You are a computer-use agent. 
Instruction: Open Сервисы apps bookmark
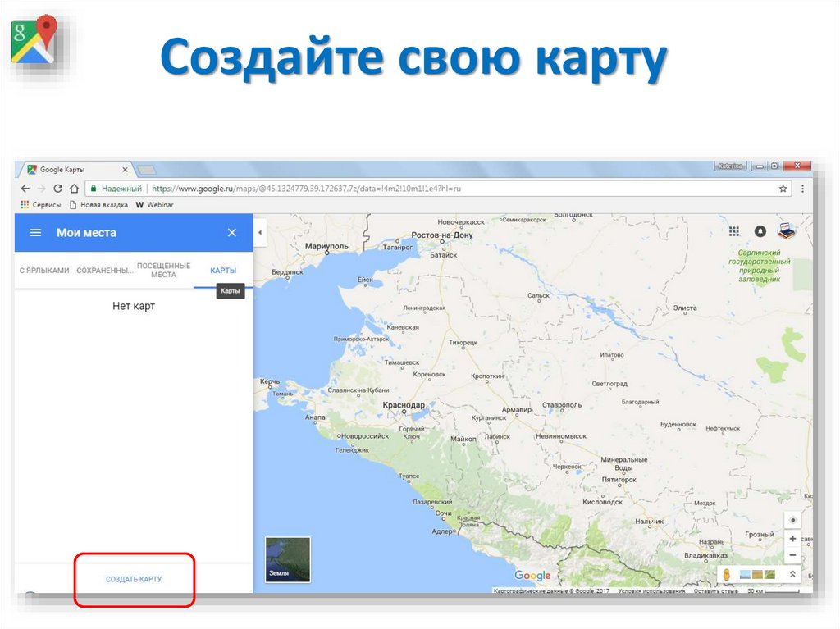[41, 205]
